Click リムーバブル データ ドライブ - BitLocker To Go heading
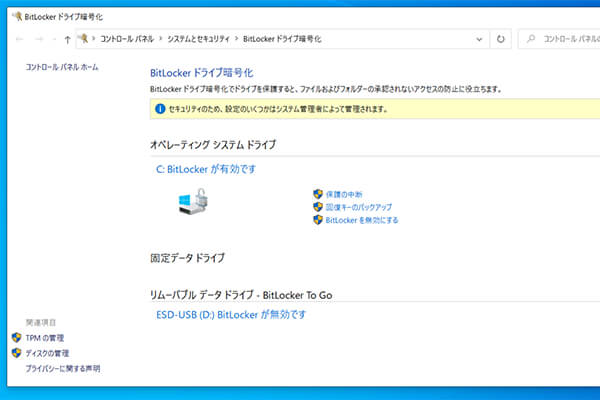This screenshot has height=400, width=600. click(241, 295)
